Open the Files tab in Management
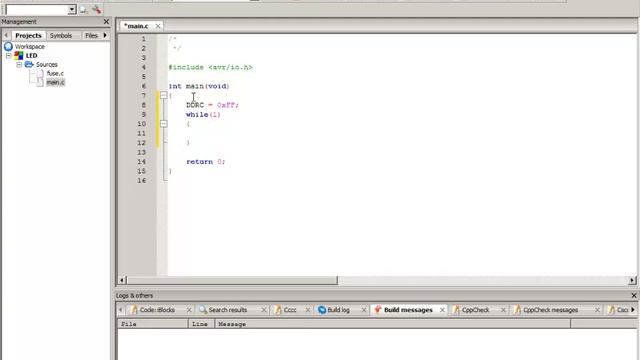The width and height of the screenshot is (640, 360). click(x=91, y=36)
